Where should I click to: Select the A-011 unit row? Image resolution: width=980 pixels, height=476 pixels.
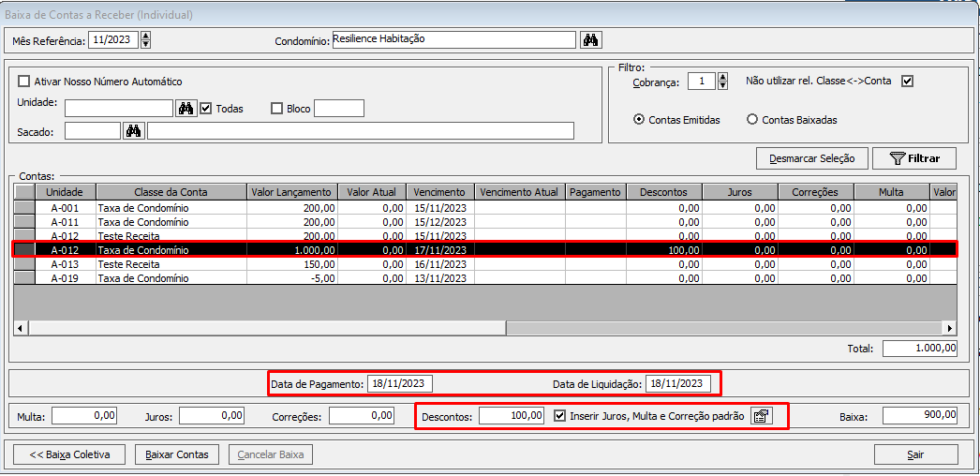pyautogui.click(x=485, y=222)
